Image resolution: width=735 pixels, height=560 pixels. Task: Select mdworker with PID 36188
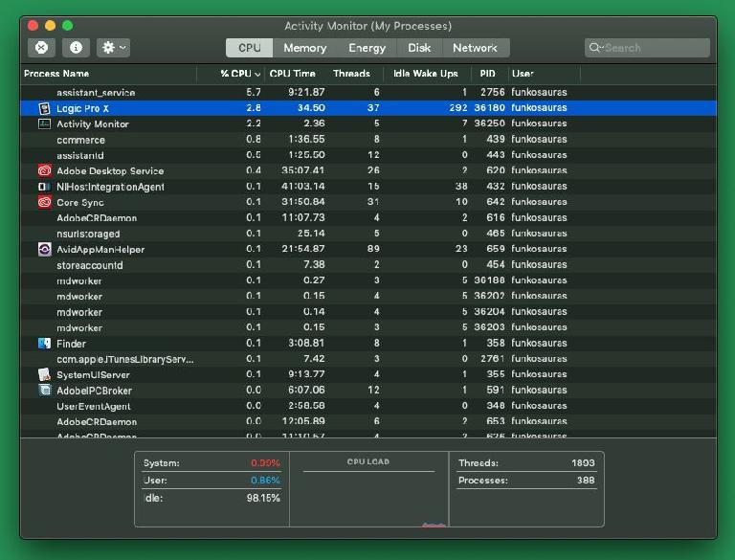[368, 280]
